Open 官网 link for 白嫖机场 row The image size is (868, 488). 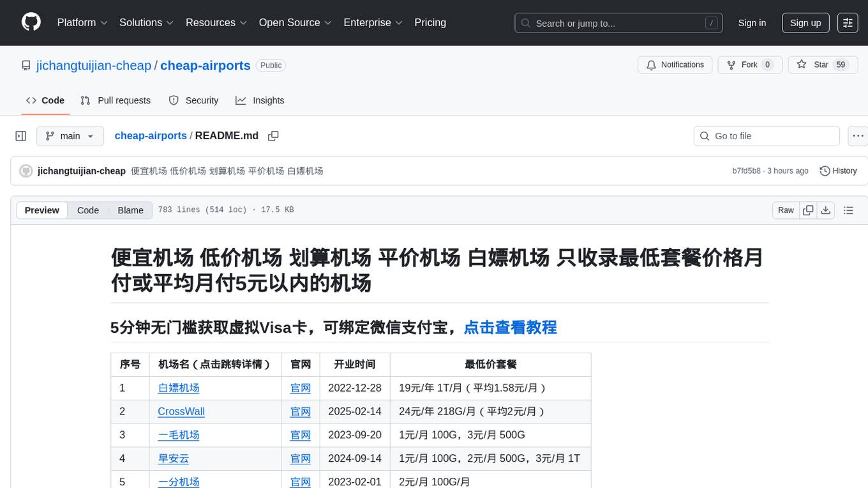(x=301, y=388)
